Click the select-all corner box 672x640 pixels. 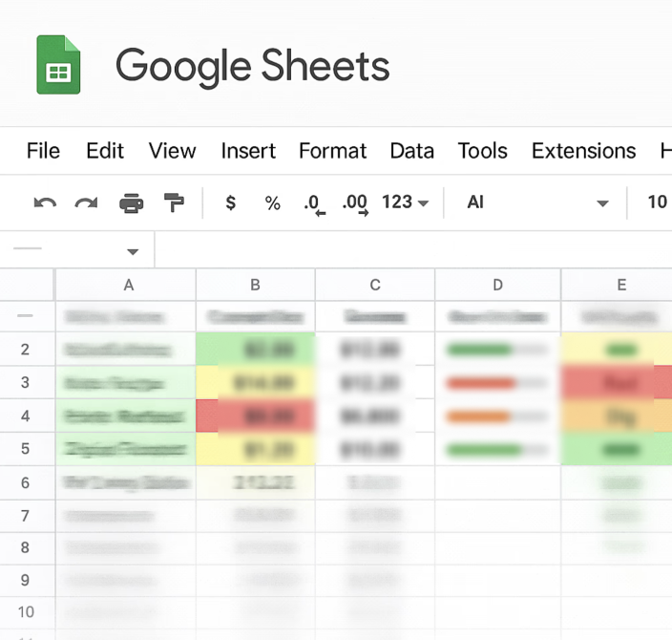pos(28,285)
